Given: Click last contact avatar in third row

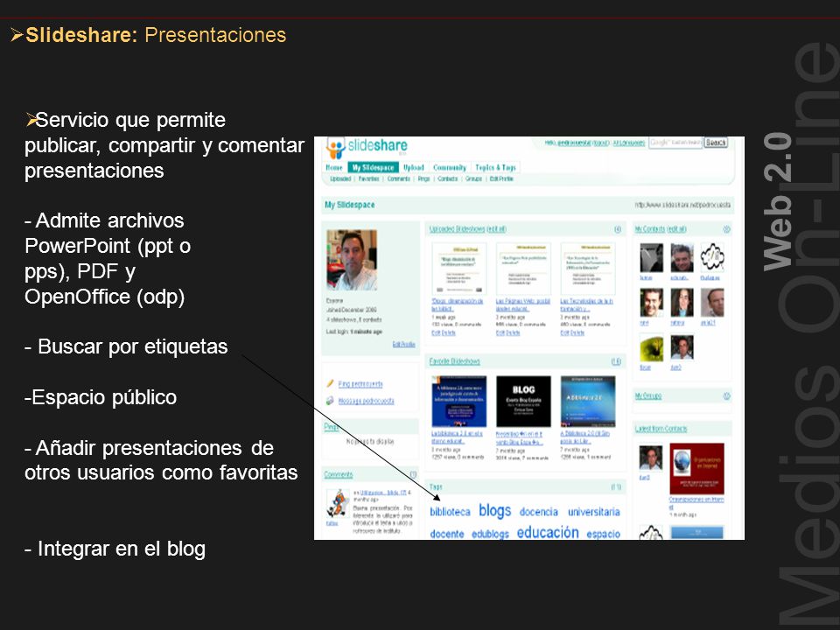Looking at the screenshot, I should pyautogui.click(x=682, y=347).
